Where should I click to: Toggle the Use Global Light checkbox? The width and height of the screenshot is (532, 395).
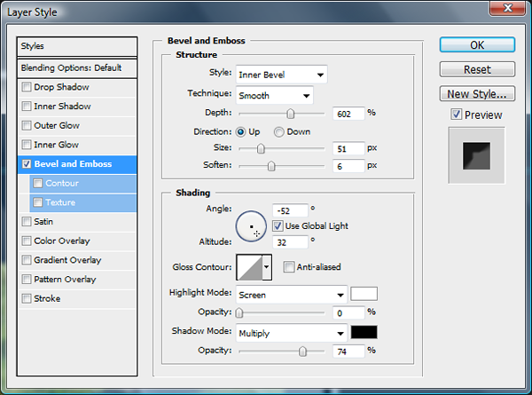point(278,225)
